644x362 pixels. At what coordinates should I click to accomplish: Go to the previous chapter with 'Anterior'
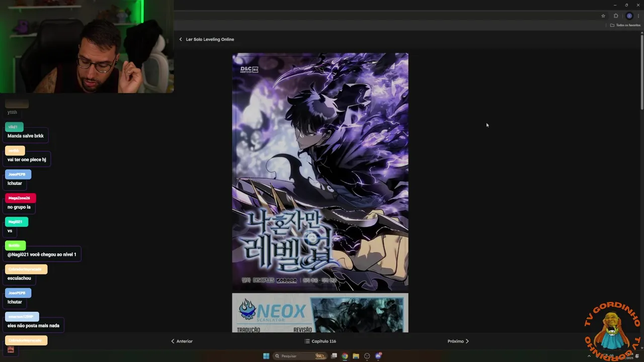click(x=182, y=341)
